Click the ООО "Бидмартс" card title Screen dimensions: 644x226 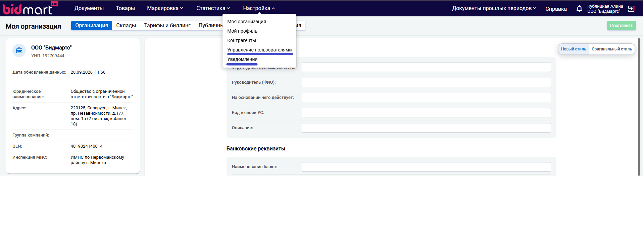tap(51, 48)
